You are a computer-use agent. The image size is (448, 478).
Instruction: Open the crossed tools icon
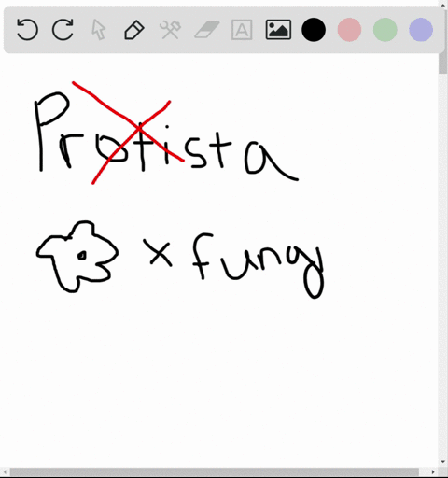click(170, 30)
